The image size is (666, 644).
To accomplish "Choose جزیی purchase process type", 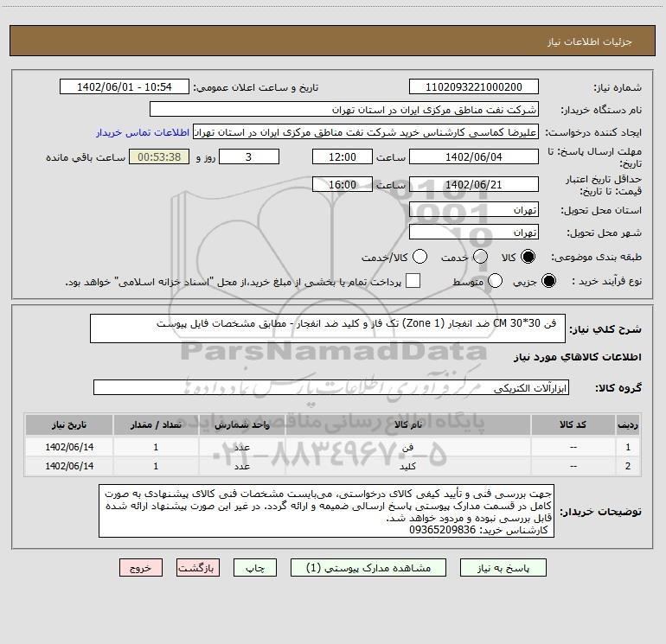I will pos(548,281).
